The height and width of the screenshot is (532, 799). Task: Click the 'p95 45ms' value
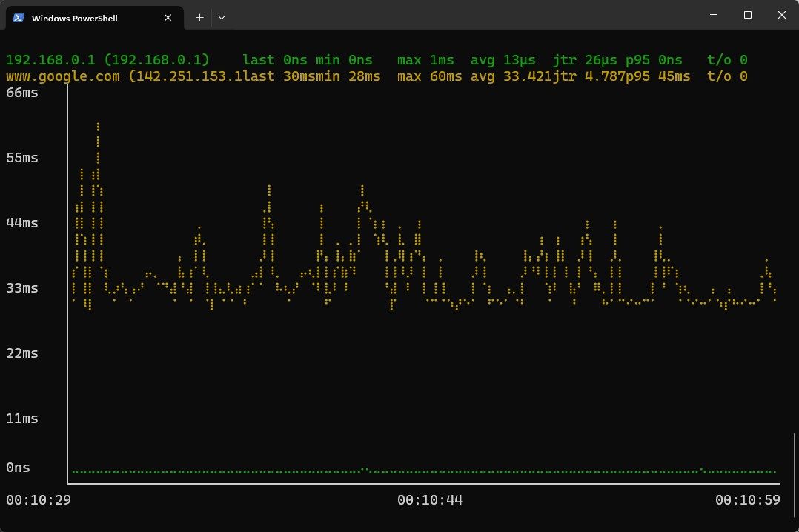pyautogui.click(x=658, y=76)
